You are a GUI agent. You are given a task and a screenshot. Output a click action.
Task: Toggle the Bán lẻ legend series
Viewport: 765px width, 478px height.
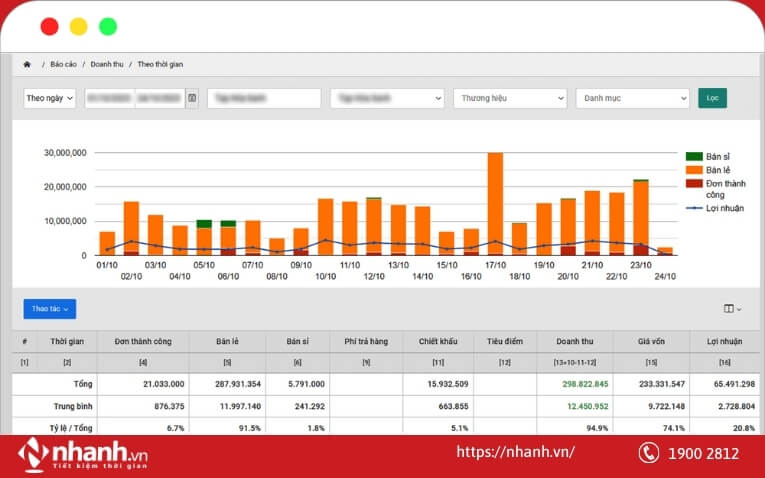click(694, 170)
